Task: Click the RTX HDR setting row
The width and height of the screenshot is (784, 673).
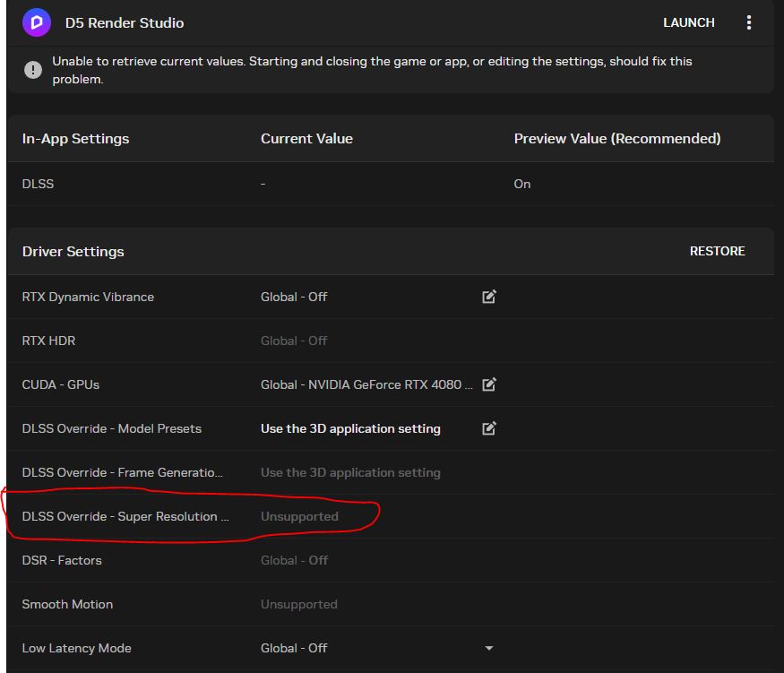Action: pos(48,341)
